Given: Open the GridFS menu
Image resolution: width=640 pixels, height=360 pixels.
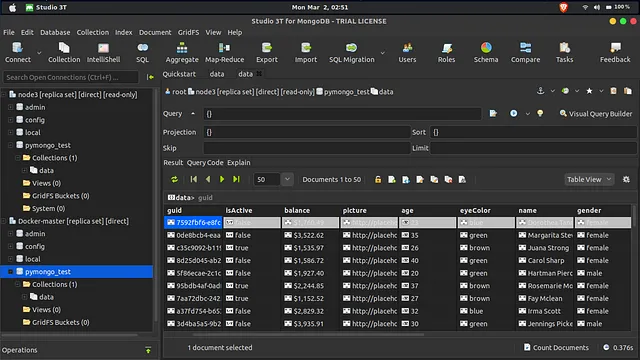Looking at the screenshot, I should pos(188,32).
